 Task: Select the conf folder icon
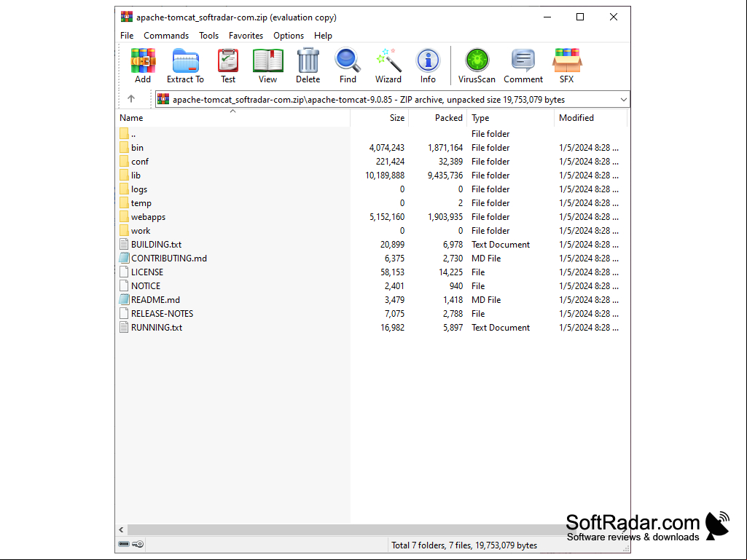click(x=124, y=161)
